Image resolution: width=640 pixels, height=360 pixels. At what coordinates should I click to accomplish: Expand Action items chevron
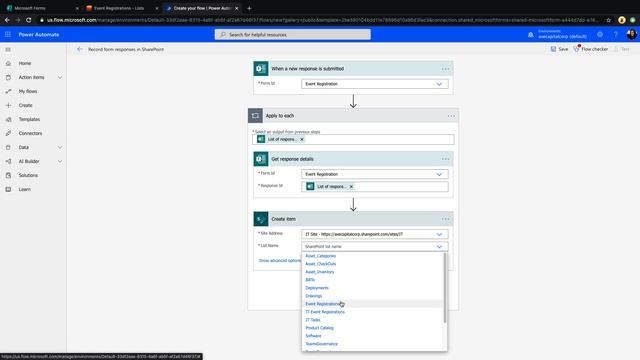[60, 77]
